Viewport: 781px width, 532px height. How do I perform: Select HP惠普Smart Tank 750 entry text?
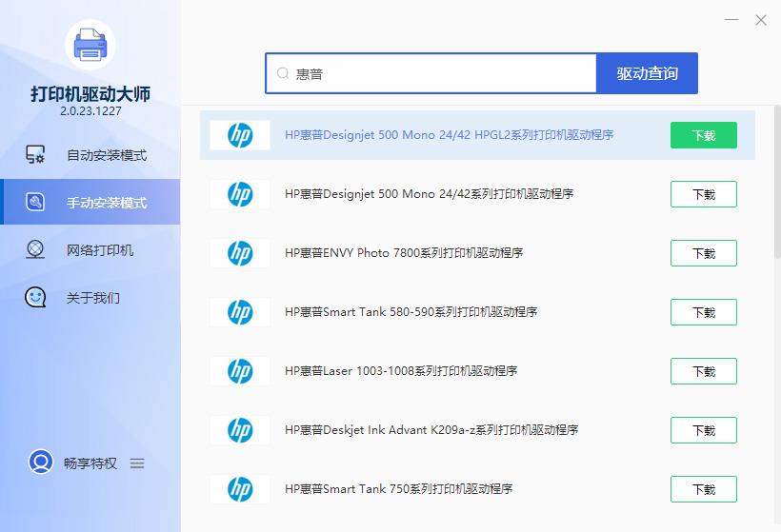tap(398, 489)
